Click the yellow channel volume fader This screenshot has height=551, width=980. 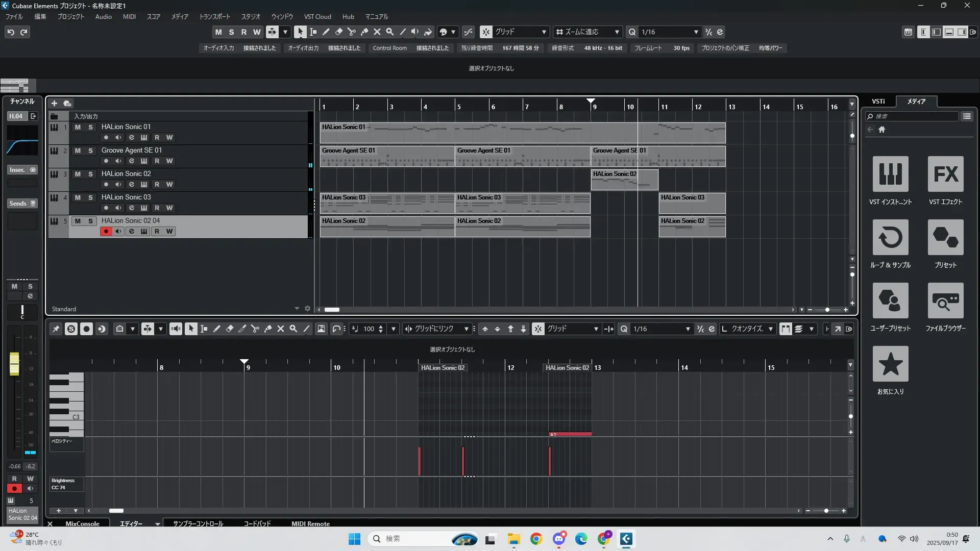pos(14,363)
